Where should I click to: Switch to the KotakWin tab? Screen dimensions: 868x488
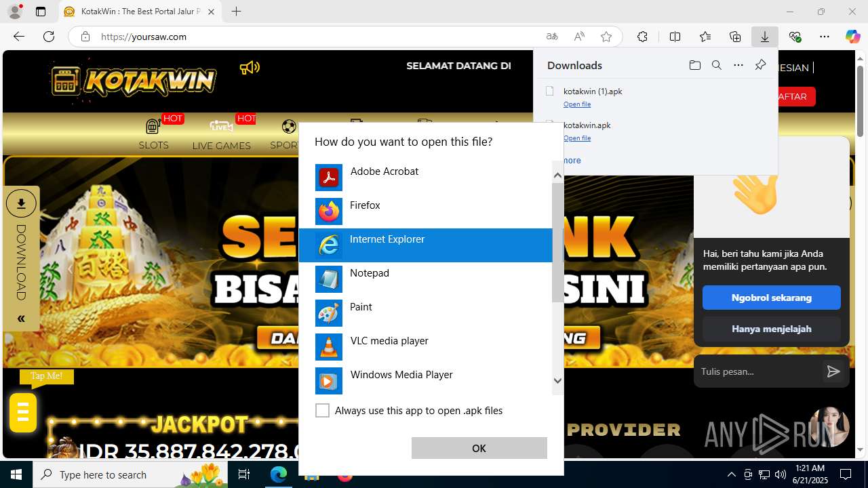pyautogui.click(x=140, y=12)
